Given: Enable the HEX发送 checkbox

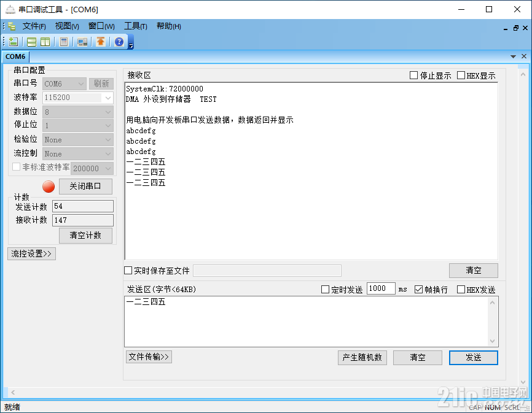Looking at the screenshot, I should coord(461,289).
